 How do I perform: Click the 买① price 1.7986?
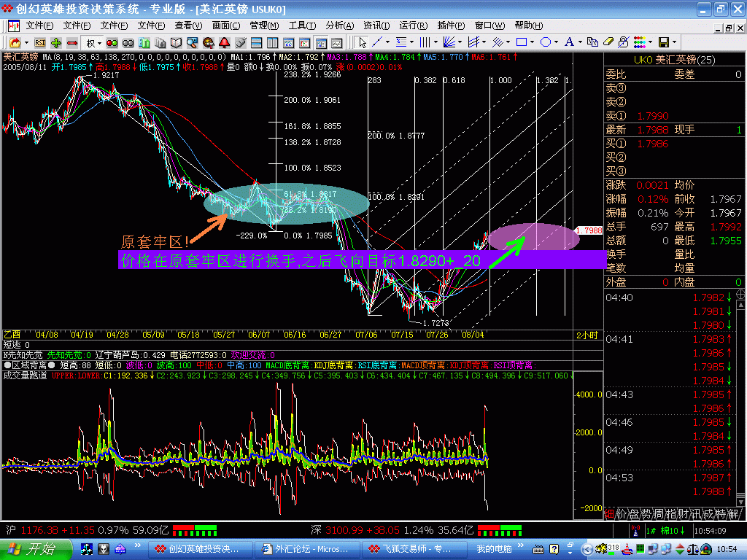tap(653, 144)
